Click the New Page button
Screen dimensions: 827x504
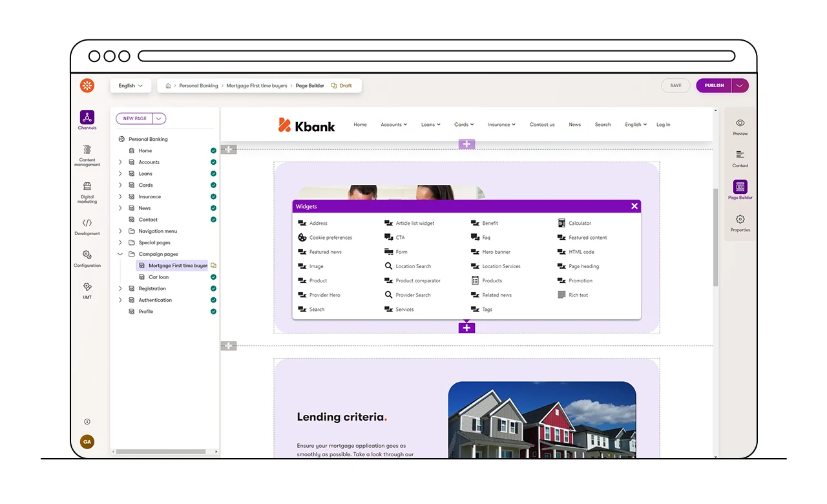(135, 118)
